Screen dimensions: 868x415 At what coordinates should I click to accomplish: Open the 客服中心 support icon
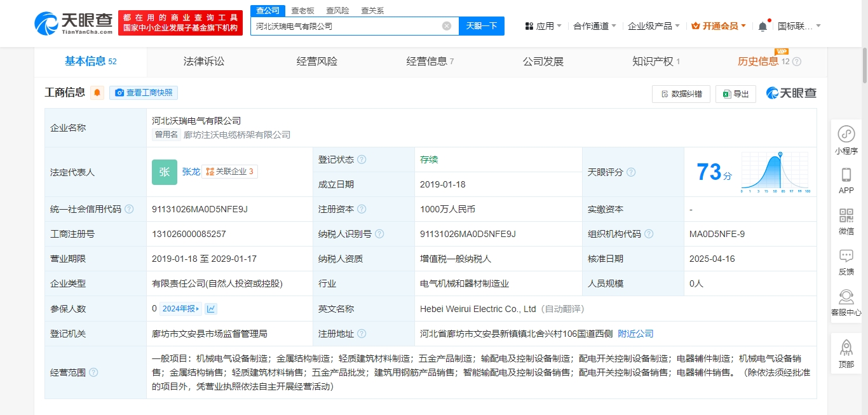click(846, 303)
